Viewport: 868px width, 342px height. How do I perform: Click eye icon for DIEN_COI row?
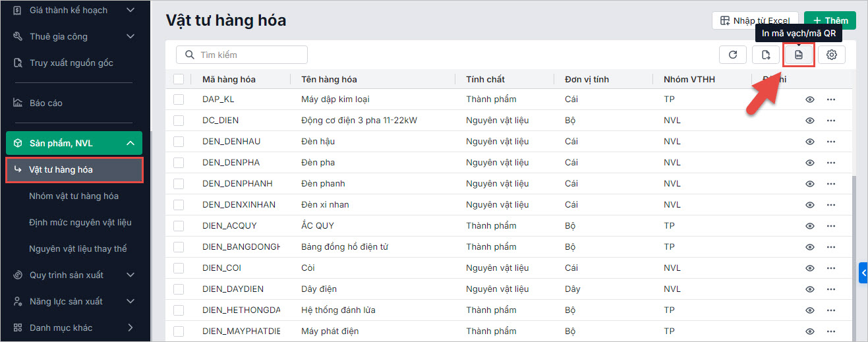(x=810, y=268)
